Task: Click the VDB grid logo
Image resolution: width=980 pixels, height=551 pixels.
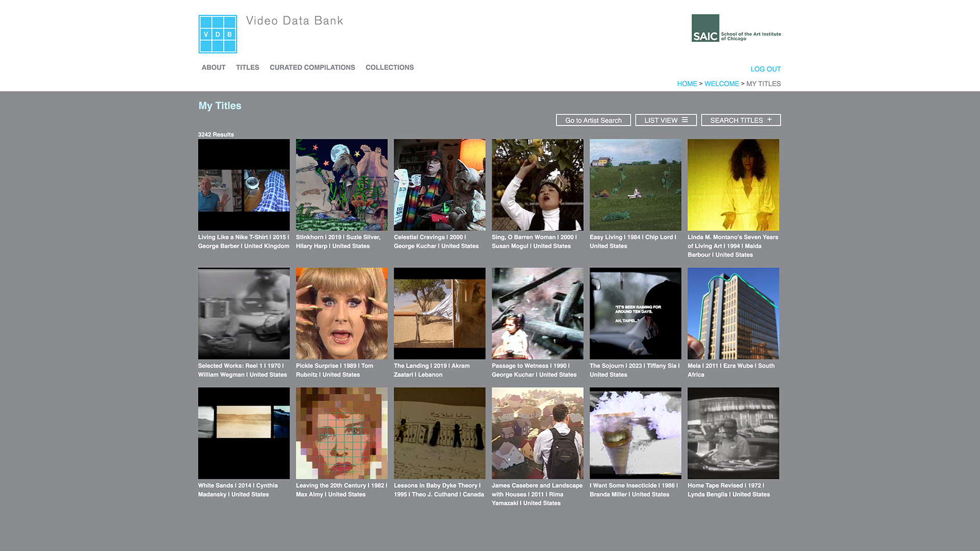Action: point(218,34)
